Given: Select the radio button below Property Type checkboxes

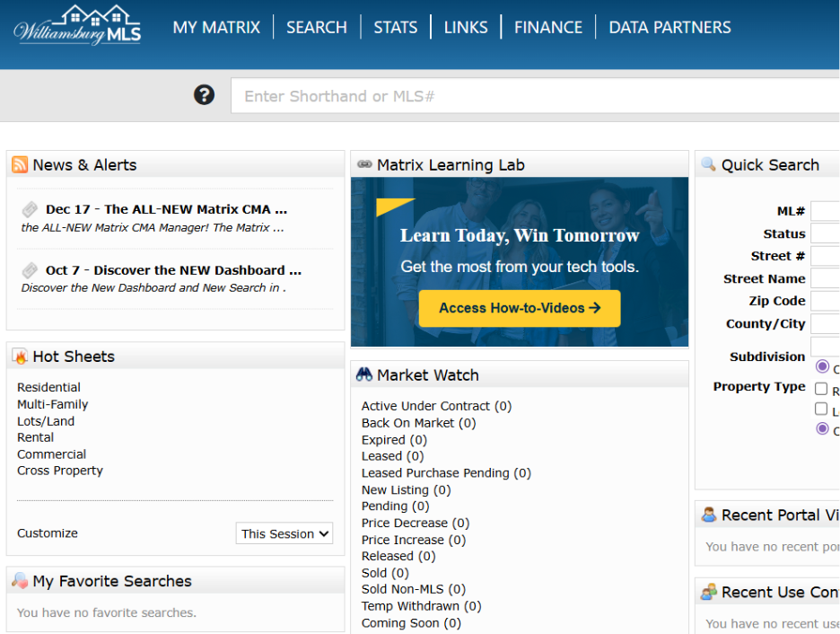Looking at the screenshot, I should click(822, 428).
